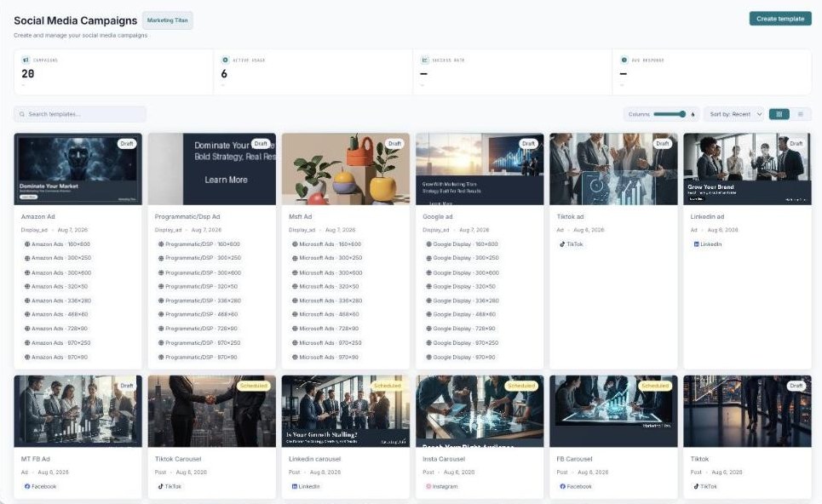Click Draft badge on Google ad card
This screenshot has height=504, width=822.
point(528,144)
